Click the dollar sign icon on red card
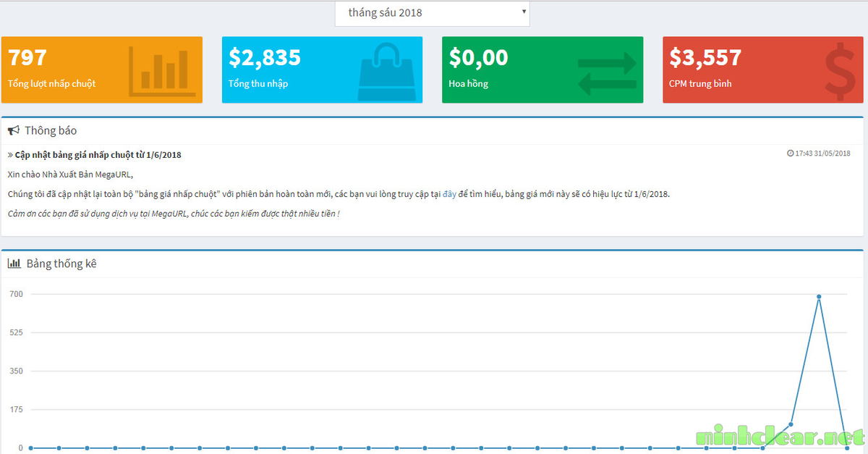The height and width of the screenshot is (454, 868). click(839, 71)
